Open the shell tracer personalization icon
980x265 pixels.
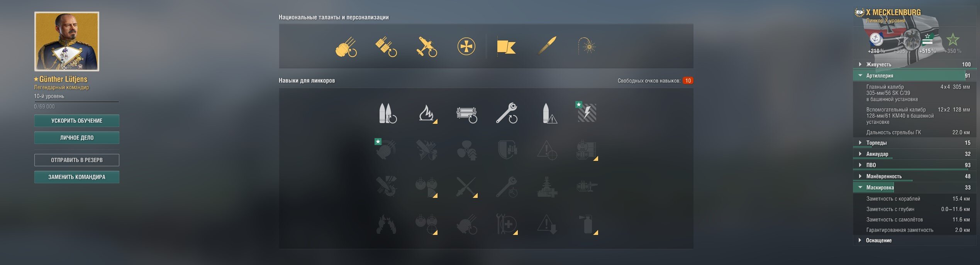[547, 46]
